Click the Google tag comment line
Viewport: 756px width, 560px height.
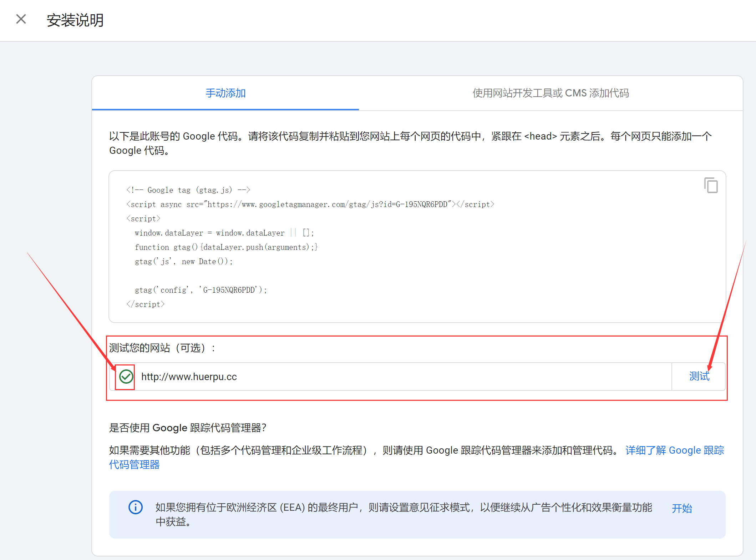point(188,190)
